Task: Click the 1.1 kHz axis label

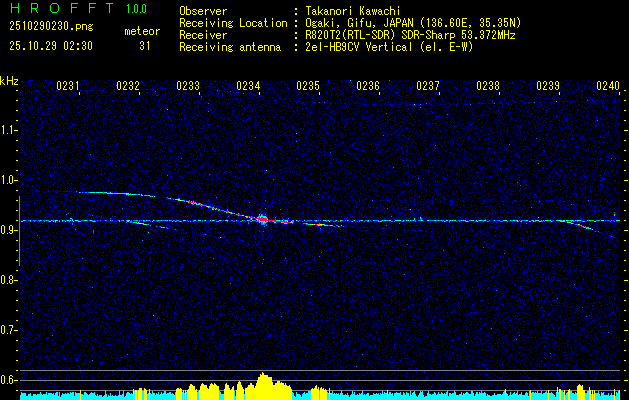Action: (x=8, y=130)
